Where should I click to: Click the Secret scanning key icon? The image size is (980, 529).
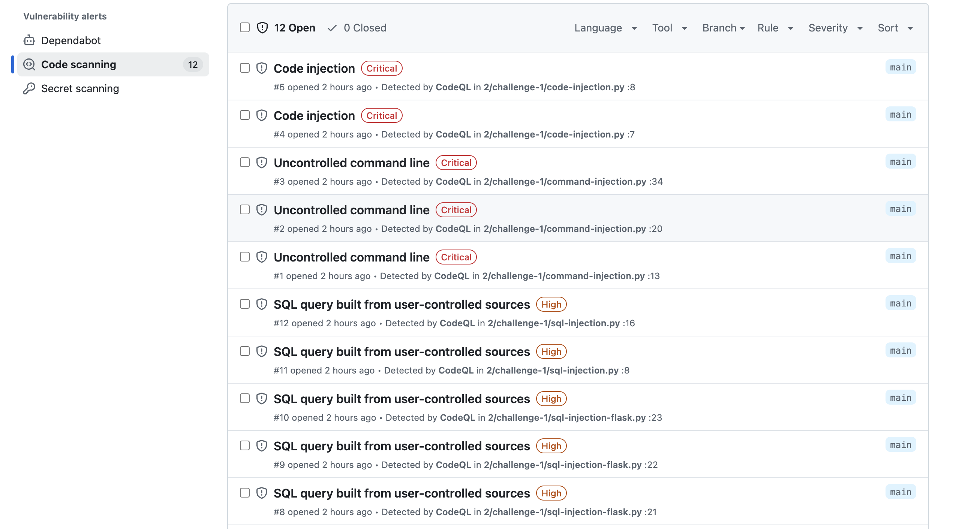tap(29, 88)
